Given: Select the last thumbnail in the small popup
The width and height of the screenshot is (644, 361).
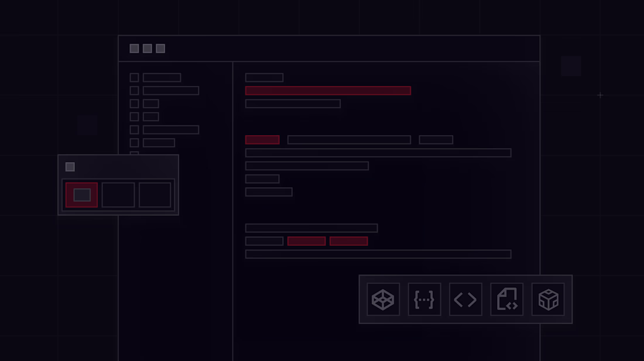Looking at the screenshot, I should point(155,195).
